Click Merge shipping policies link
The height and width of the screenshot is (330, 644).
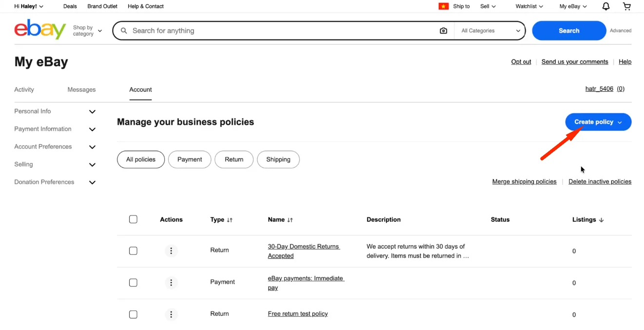click(x=524, y=182)
